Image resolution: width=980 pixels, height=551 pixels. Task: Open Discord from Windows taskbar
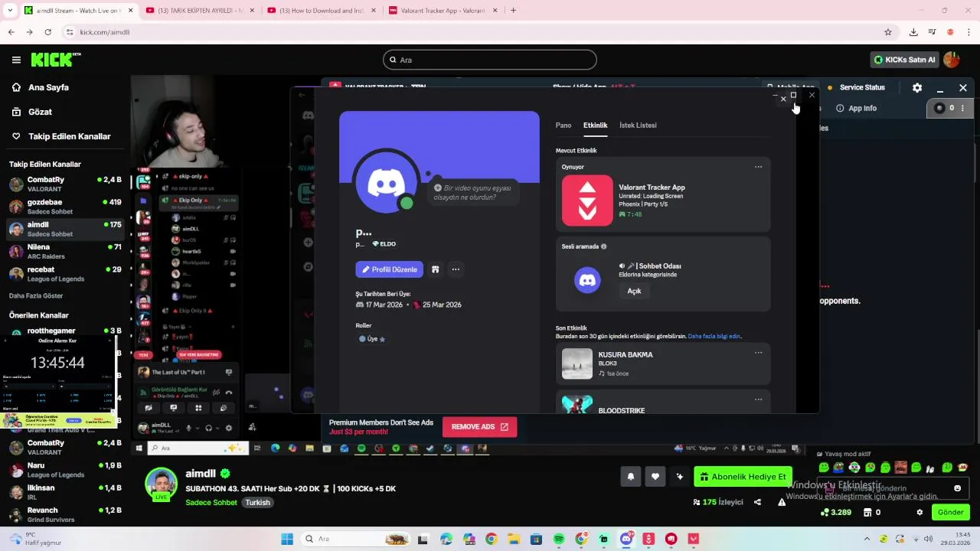[626, 539]
